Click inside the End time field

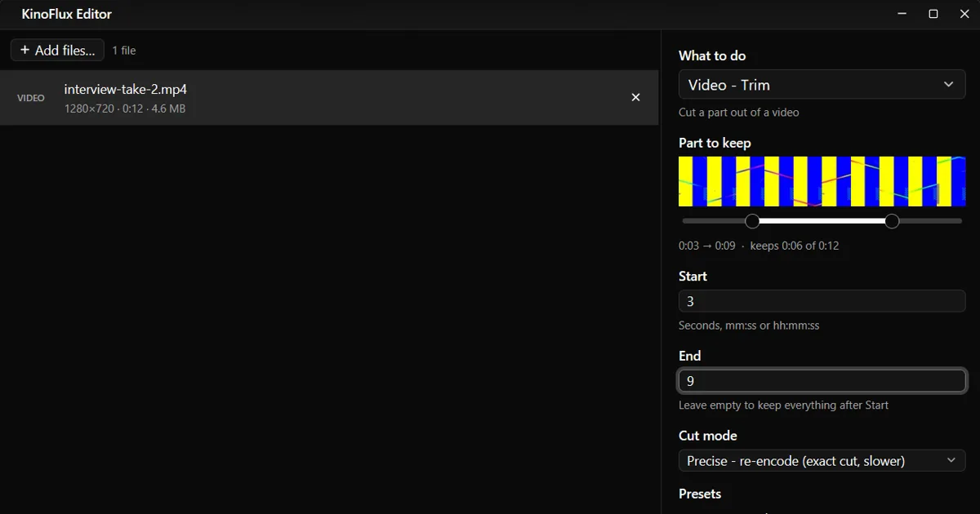(x=822, y=381)
